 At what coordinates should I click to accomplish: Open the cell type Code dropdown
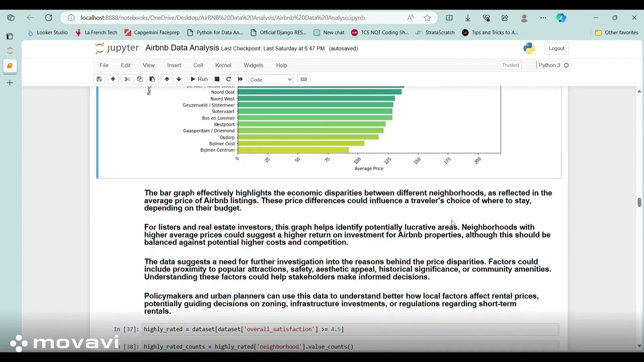[x=271, y=79]
